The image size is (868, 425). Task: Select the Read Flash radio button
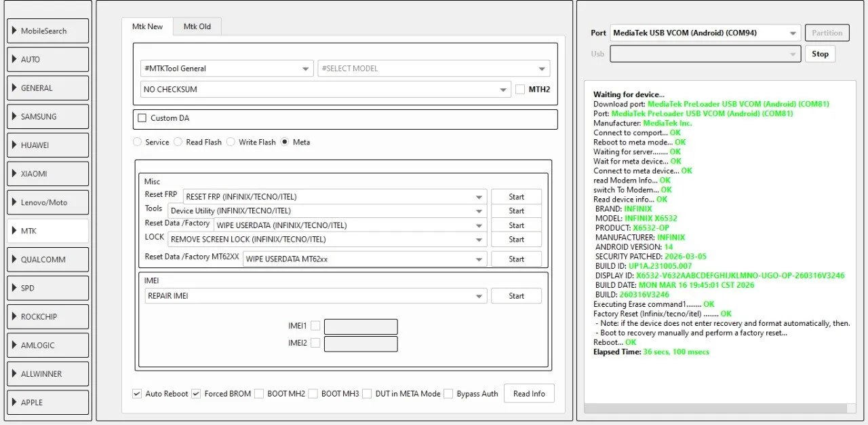tap(178, 142)
